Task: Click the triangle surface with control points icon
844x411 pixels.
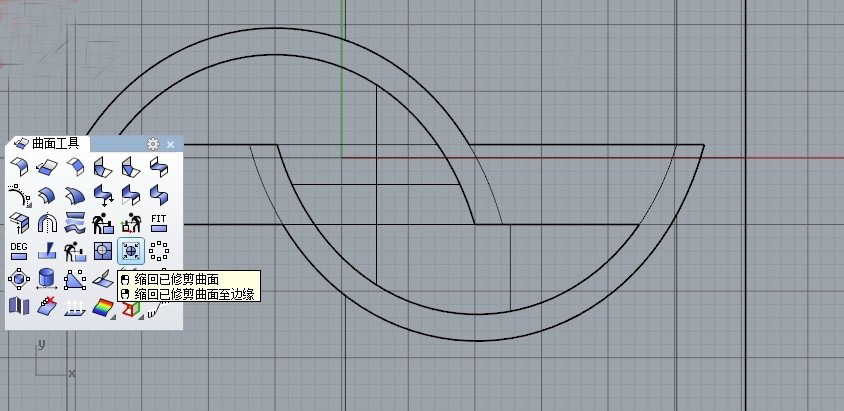Action: [75, 279]
